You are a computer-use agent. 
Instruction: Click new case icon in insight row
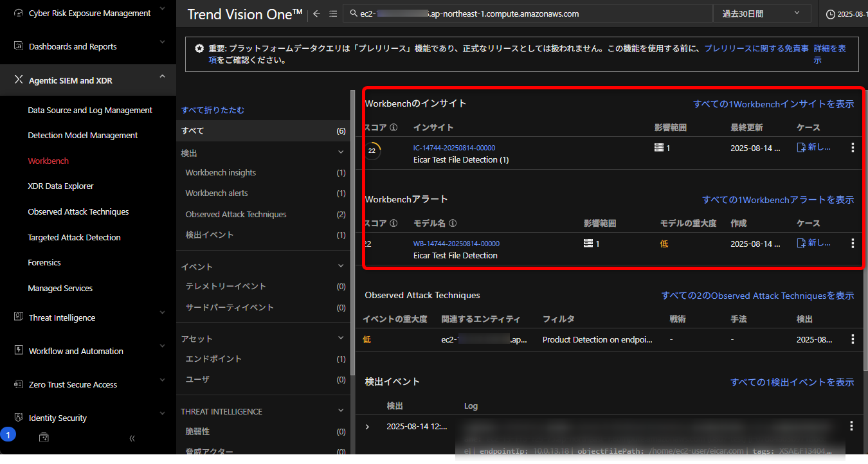pyautogui.click(x=801, y=147)
